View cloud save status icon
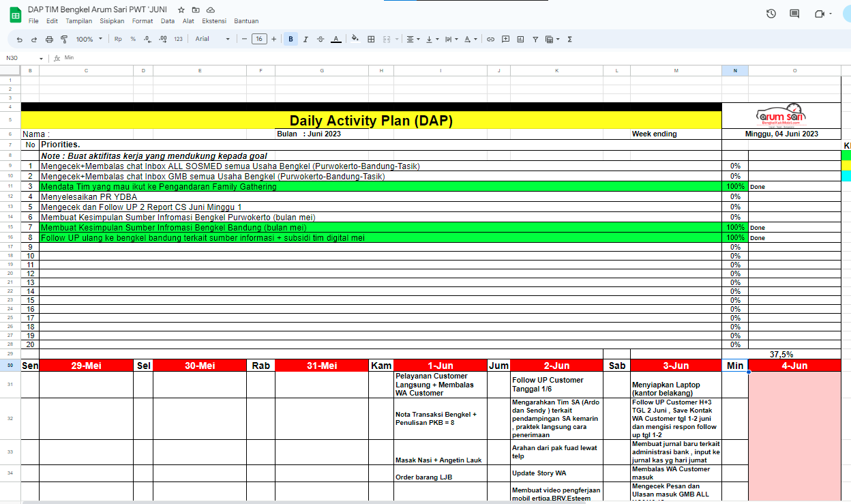 pyautogui.click(x=211, y=10)
